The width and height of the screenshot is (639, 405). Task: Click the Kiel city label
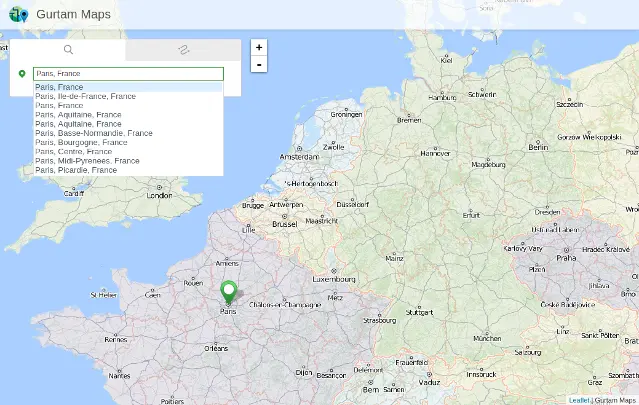tap(446, 60)
